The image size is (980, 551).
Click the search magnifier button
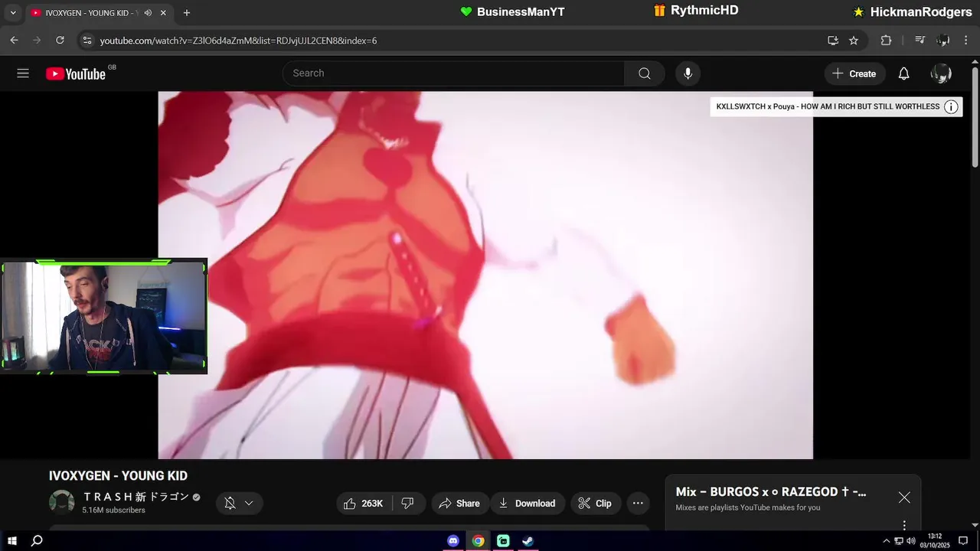point(645,73)
